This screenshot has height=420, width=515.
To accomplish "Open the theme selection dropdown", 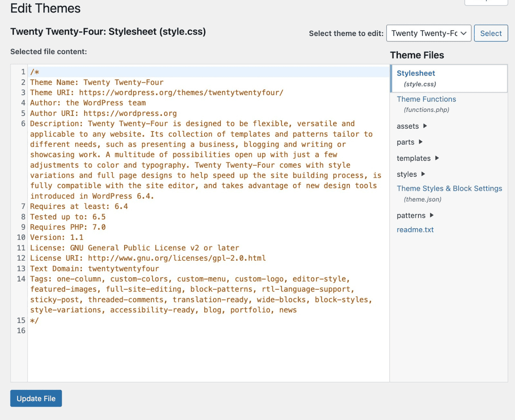I will pyautogui.click(x=428, y=33).
